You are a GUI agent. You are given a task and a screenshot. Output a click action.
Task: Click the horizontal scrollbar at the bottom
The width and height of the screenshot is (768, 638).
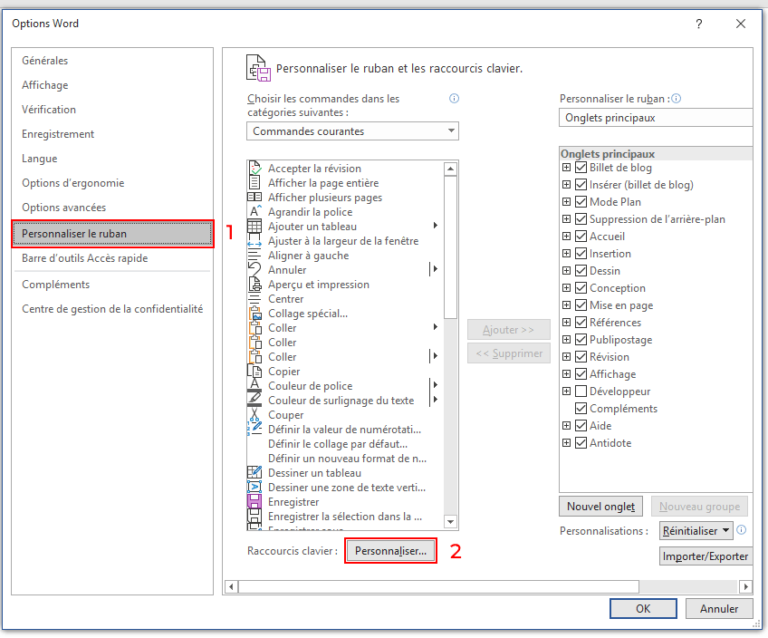click(x=490, y=586)
